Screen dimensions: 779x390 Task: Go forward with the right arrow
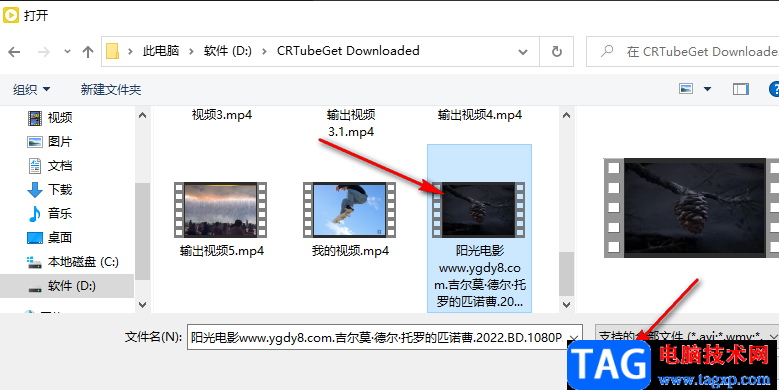(x=44, y=52)
